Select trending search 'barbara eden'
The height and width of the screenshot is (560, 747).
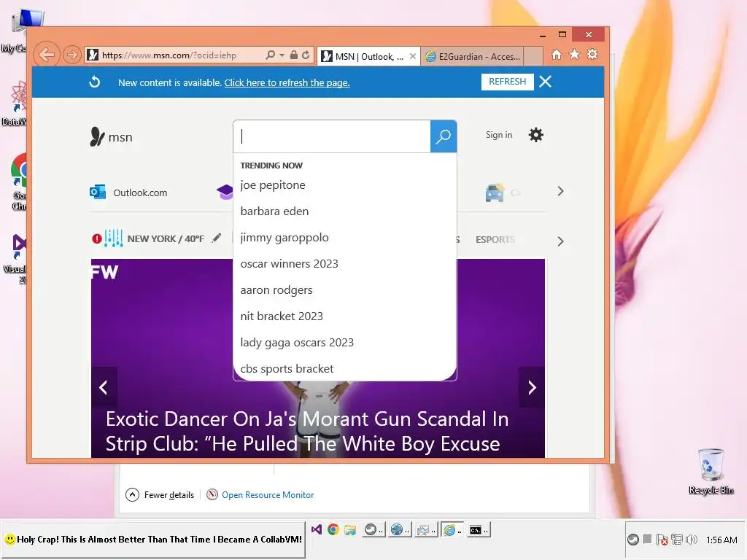(274, 211)
